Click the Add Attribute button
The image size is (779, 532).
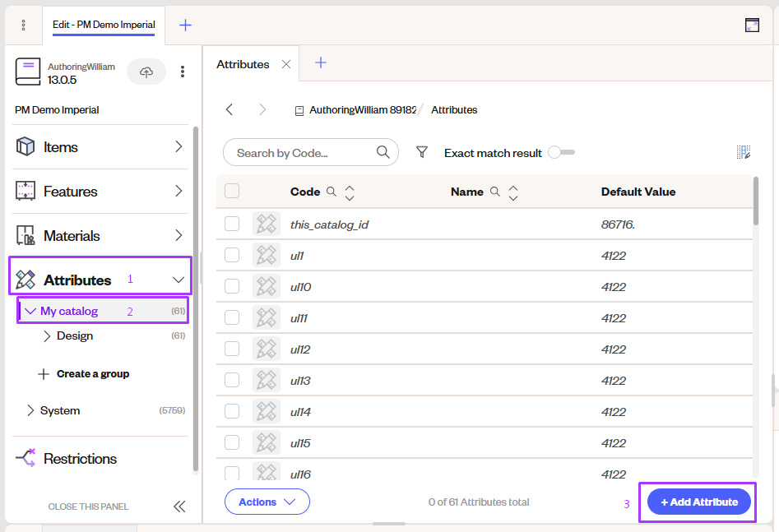pos(699,502)
